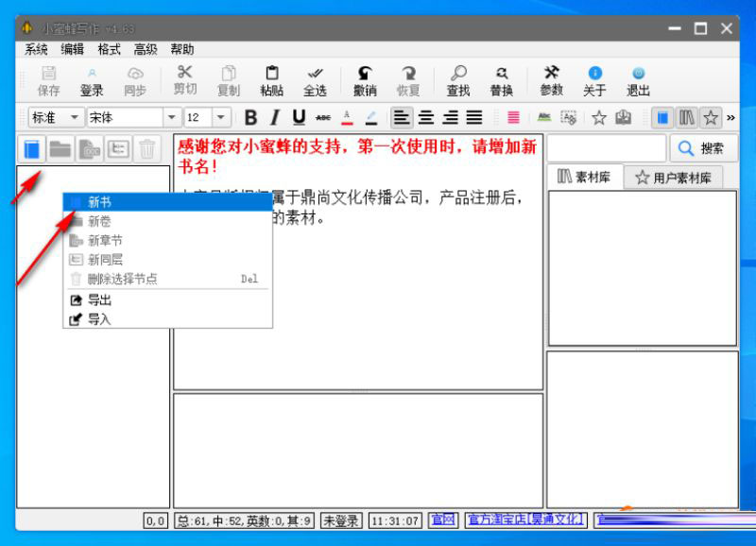This screenshot has width=756, height=546.
Task: Click the pink line spacing icon
Action: pyautogui.click(x=513, y=117)
